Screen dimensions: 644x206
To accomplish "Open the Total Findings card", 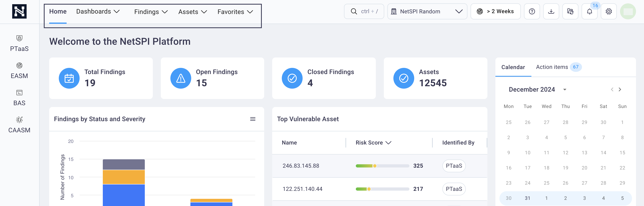I will click(x=101, y=78).
